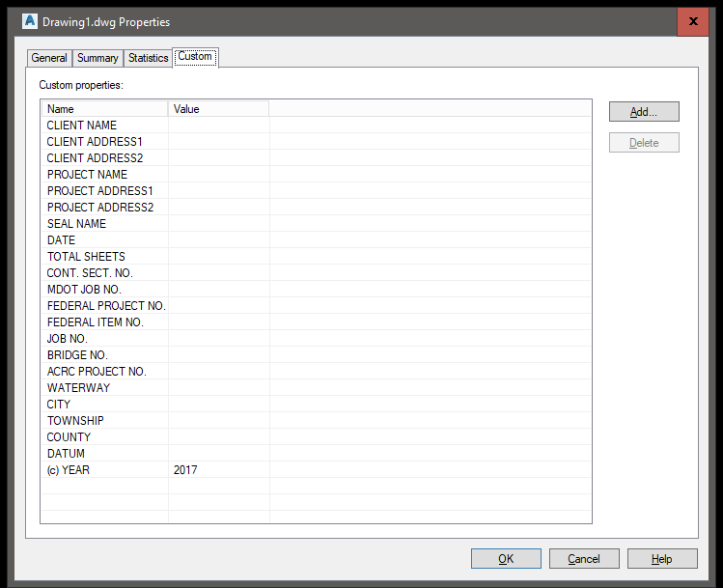The image size is (723, 588).
Task: Select the PROJECT ADDRESS2 row
Action: (316, 207)
